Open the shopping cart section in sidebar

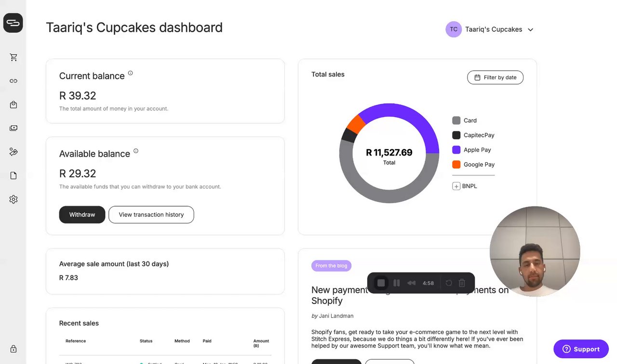13,57
